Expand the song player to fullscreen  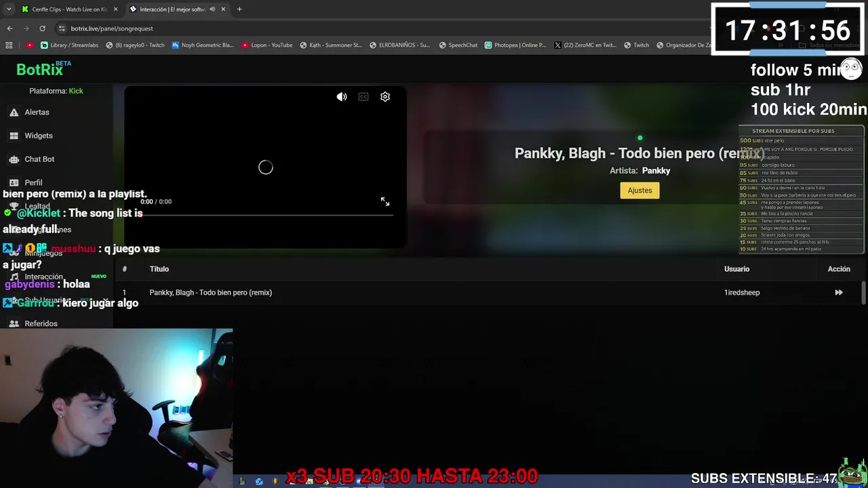point(385,202)
